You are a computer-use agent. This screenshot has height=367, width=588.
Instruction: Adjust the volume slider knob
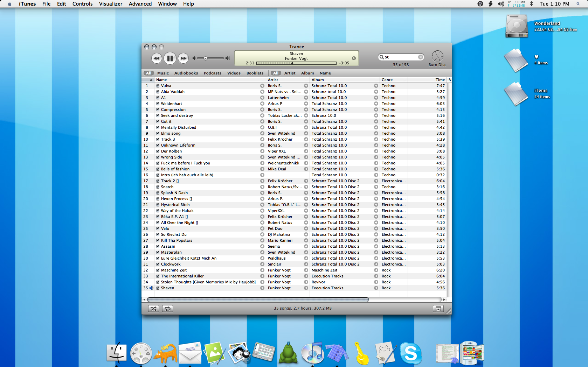click(x=206, y=58)
